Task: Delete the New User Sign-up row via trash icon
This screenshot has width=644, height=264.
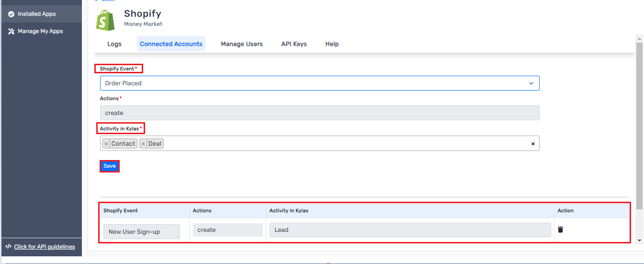Action: click(x=560, y=230)
